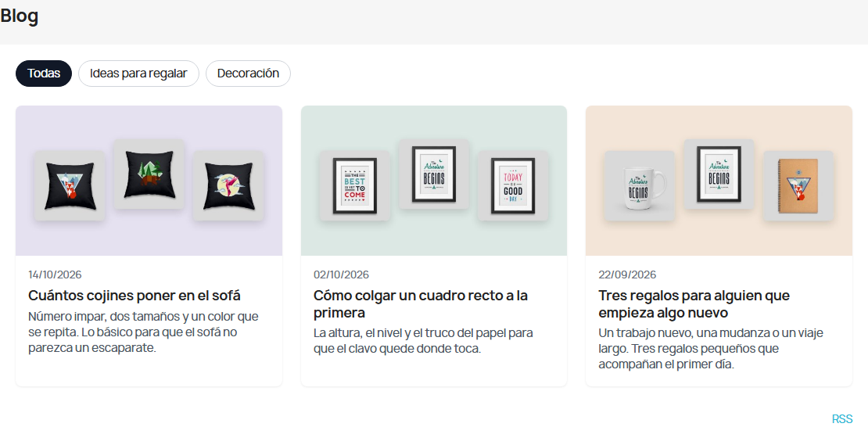Click the Today Is A Good Day poster
The width and height of the screenshot is (868, 445).
(x=513, y=185)
